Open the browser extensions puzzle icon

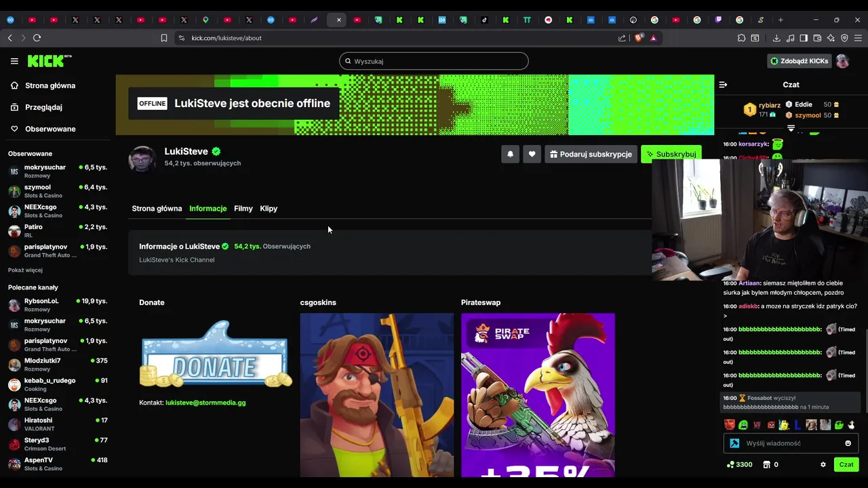741,38
